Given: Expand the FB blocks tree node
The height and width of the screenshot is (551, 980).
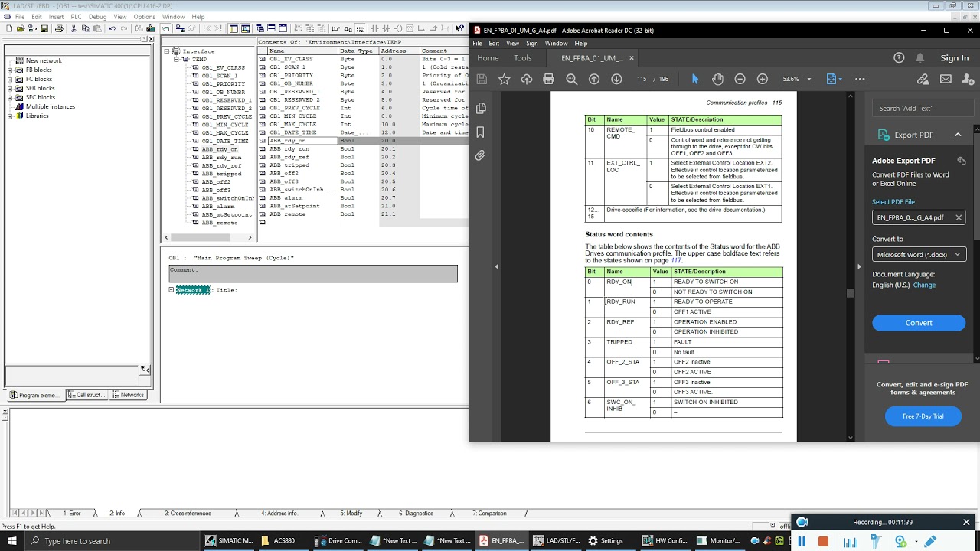Looking at the screenshot, I should [10, 70].
